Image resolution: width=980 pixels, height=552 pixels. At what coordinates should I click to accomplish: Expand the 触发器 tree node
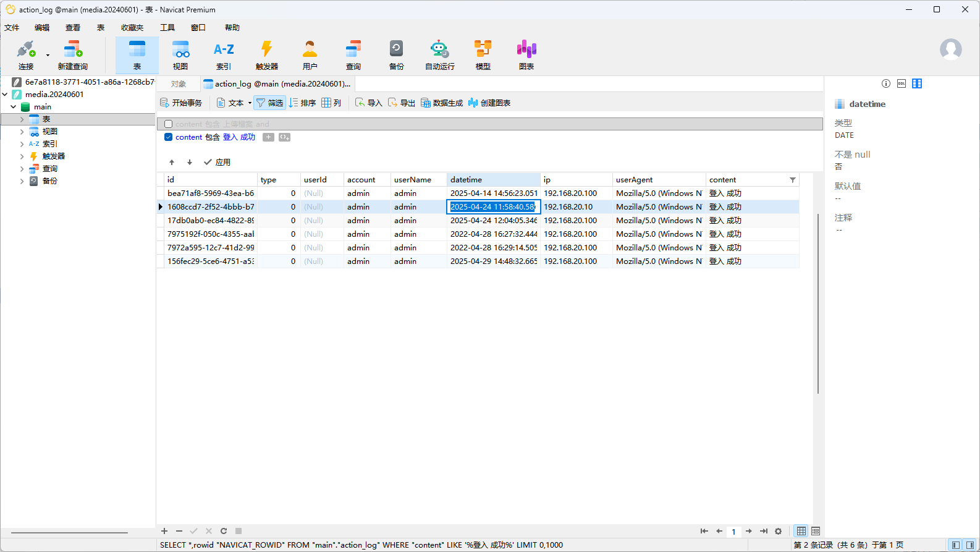point(22,156)
